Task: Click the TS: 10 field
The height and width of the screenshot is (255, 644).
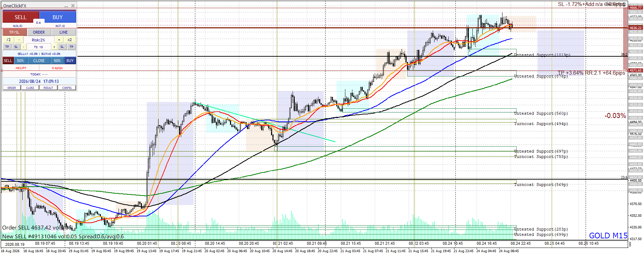Action: coord(39,47)
